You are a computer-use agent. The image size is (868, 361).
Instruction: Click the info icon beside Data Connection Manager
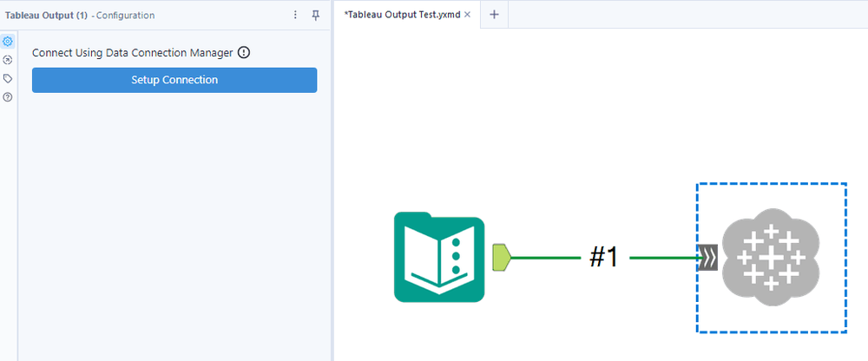[x=244, y=53]
